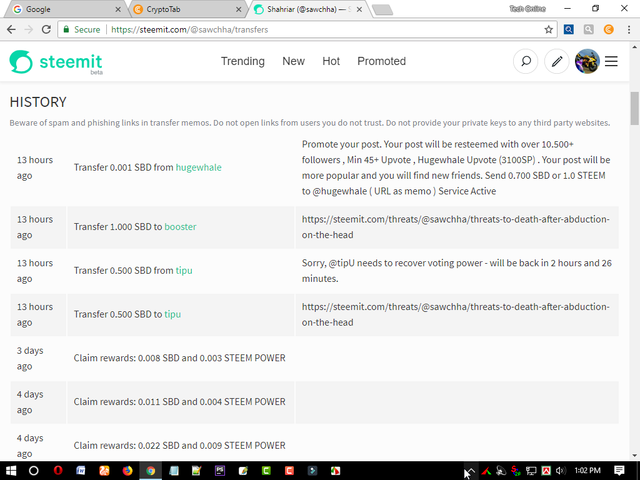This screenshot has width=640, height=480.
Task: Open the Trending page
Action: 242,61
